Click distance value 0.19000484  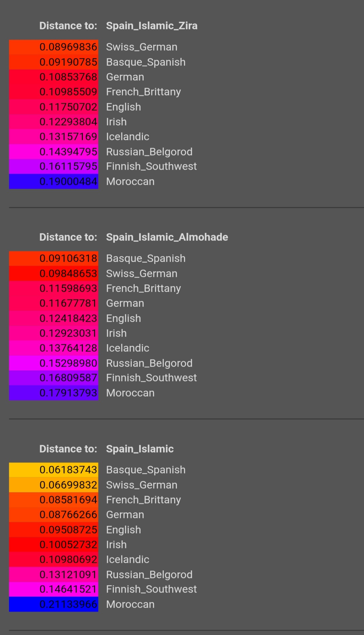tap(54, 181)
